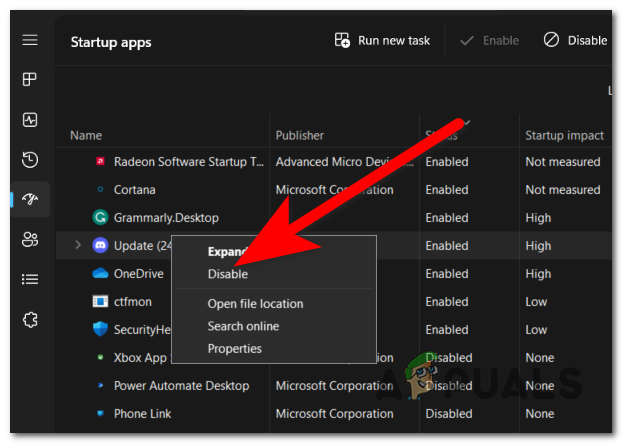
Task: Open the Performance page icon
Action: [30, 120]
